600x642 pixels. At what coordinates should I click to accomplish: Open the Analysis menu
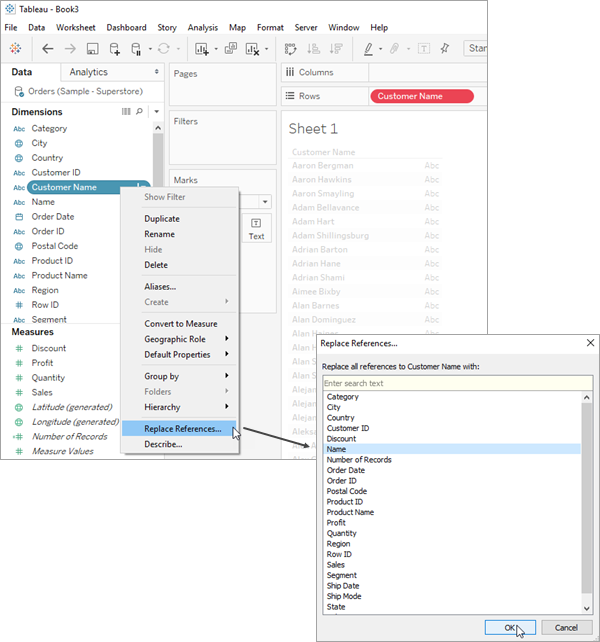coord(203,27)
